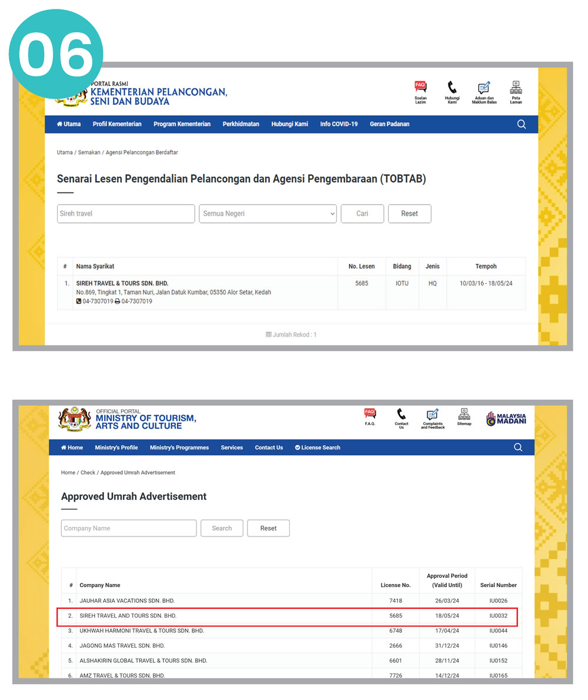The height and width of the screenshot is (700, 588).
Task: Click Semakan breadcrumb link
Action: pos(89,152)
